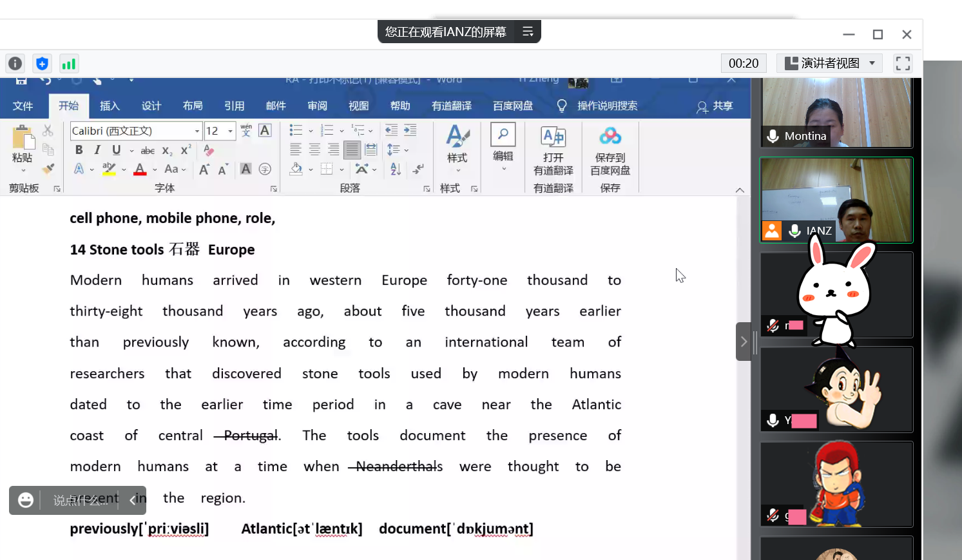Viewport: 962px width, 560px height.
Task: Click the Paste clipboard icon
Action: tap(23, 137)
